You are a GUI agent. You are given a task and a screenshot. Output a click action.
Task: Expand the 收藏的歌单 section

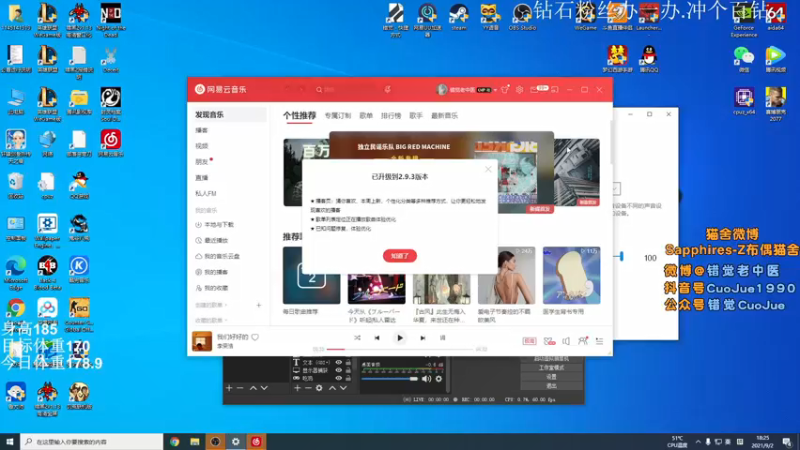(x=211, y=320)
